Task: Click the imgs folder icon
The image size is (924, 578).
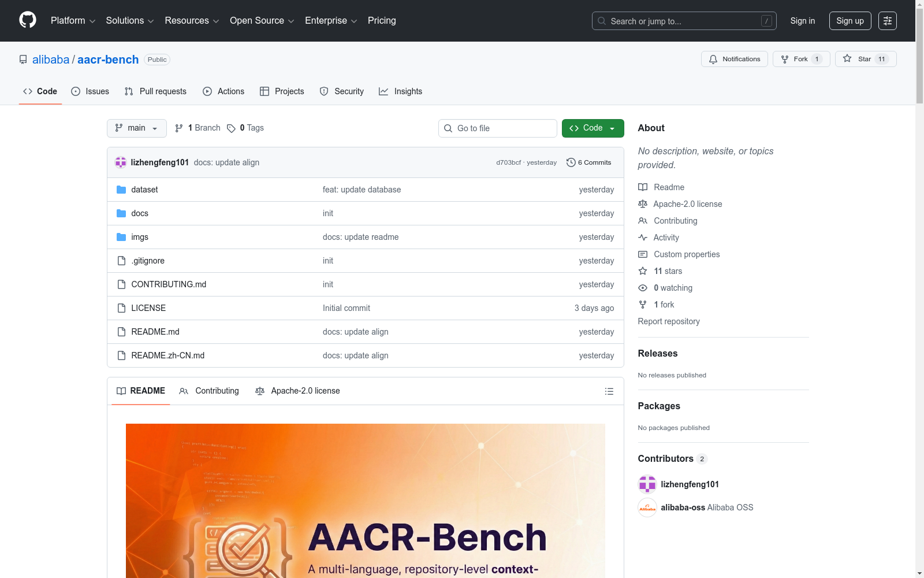Action: point(121,237)
